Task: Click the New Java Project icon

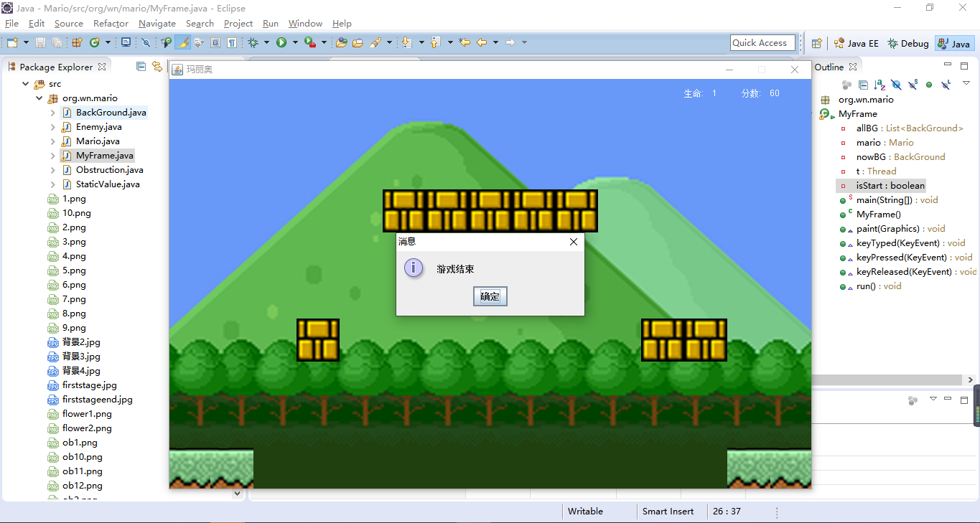Action: point(341,42)
